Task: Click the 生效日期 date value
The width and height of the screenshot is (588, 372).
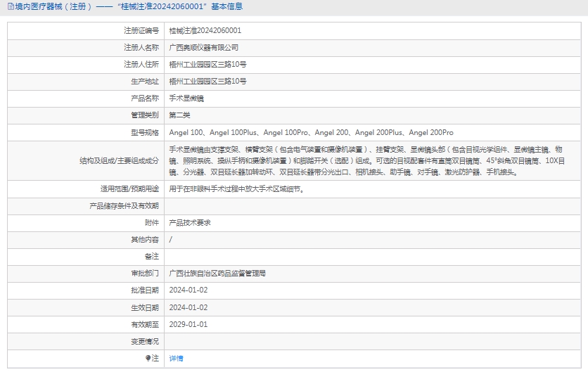Action: tap(188, 307)
